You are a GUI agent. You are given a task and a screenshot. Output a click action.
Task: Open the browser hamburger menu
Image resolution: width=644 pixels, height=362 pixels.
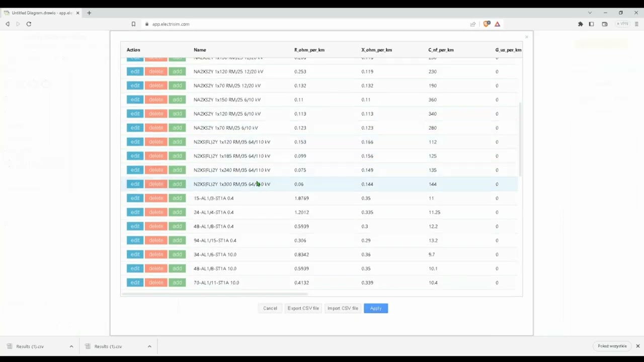pyautogui.click(x=636, y=24)
